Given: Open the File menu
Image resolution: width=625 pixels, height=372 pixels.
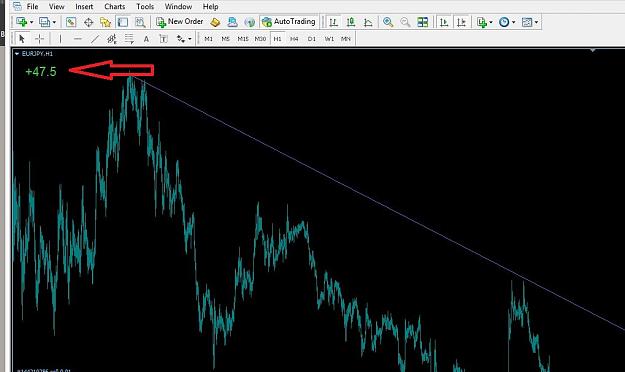Looking at the screenshot, I should click(32, 6).
